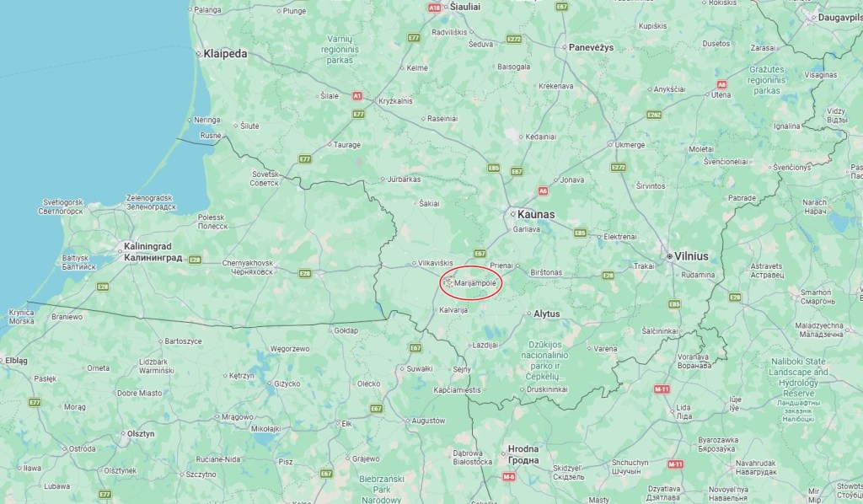Screen dimensions: 863x504
Task: Click the Biebrzański Park Narodowy label
Action: pyautogui.click(x=382, y=489)
